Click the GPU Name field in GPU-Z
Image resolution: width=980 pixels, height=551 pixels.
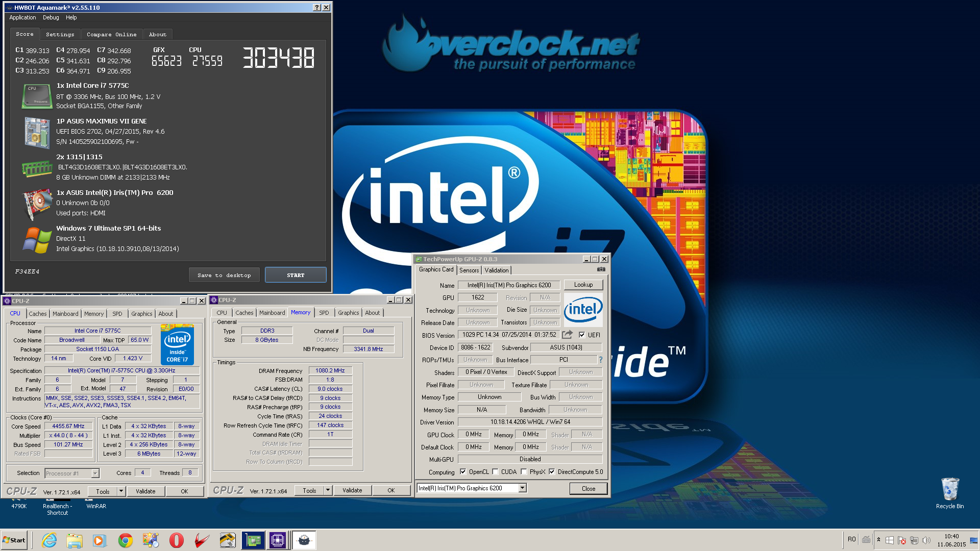click(x=508, y=285)
